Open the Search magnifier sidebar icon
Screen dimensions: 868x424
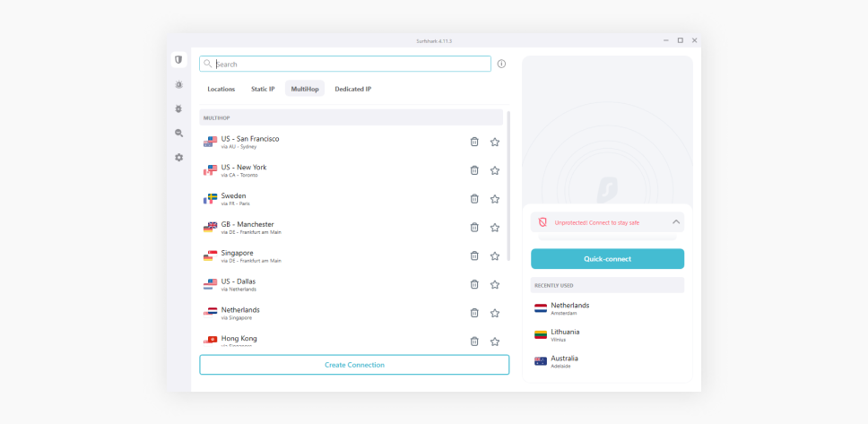[x=178, y=133]
